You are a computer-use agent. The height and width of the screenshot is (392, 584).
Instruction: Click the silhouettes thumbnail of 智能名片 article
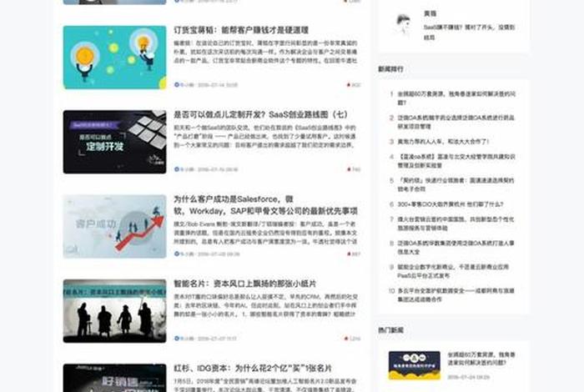(x=115, y=311)
